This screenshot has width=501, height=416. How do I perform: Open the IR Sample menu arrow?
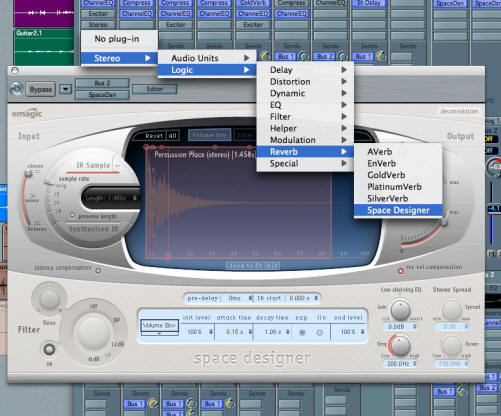117,165
